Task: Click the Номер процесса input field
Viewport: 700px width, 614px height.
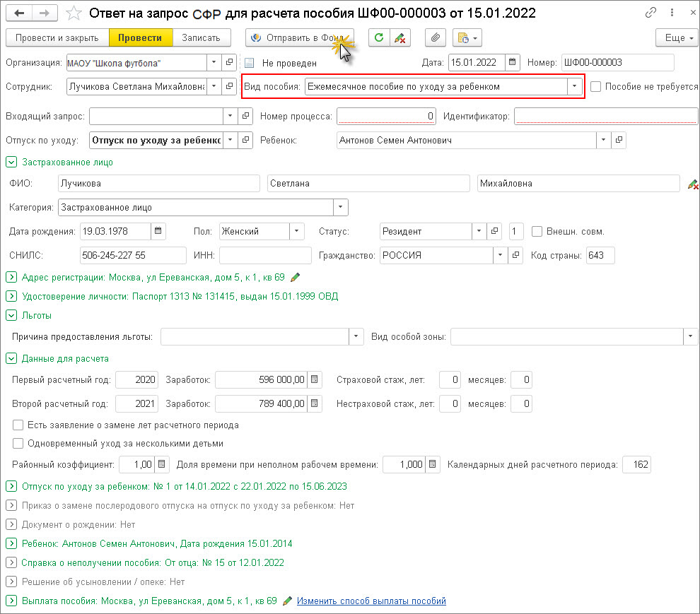Action: click(386, 116)
